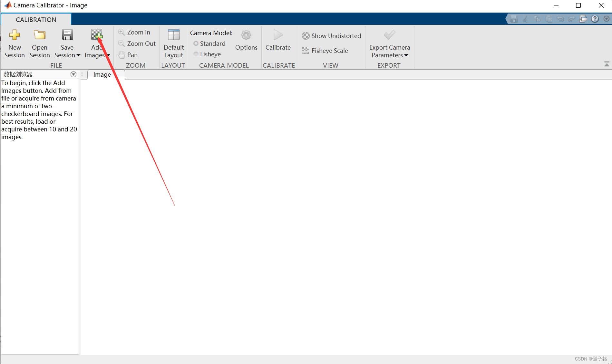The image size is (612, 364).
Task: Select the Zoom In tool
Action: click(134, 32)
